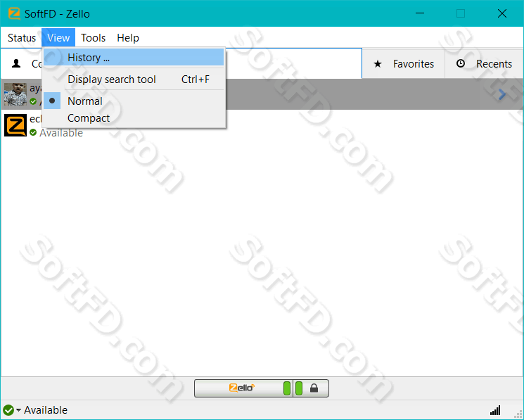
Task: Click the lock icon beside talk button
Action: tap(314, 388)
